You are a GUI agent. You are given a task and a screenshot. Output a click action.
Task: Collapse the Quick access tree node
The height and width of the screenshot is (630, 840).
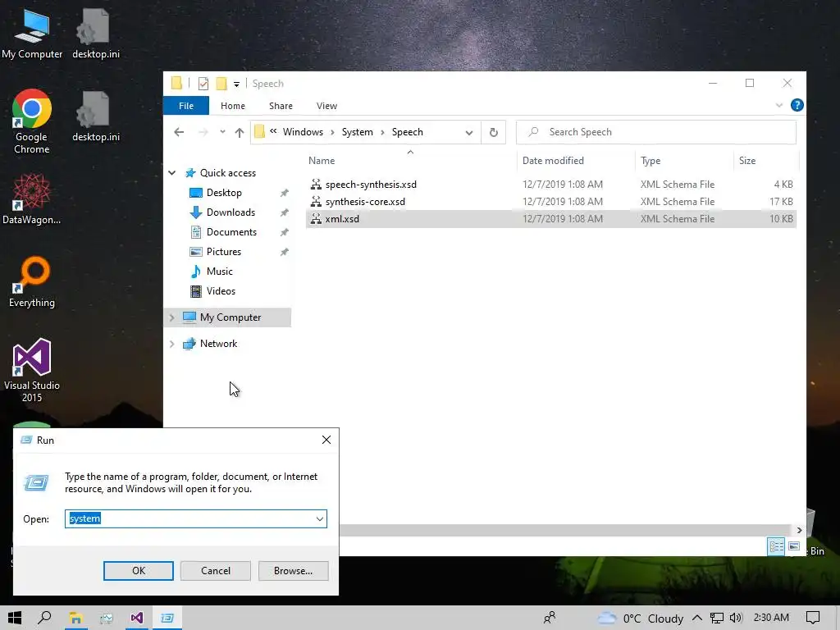click(x=172, y=172)
